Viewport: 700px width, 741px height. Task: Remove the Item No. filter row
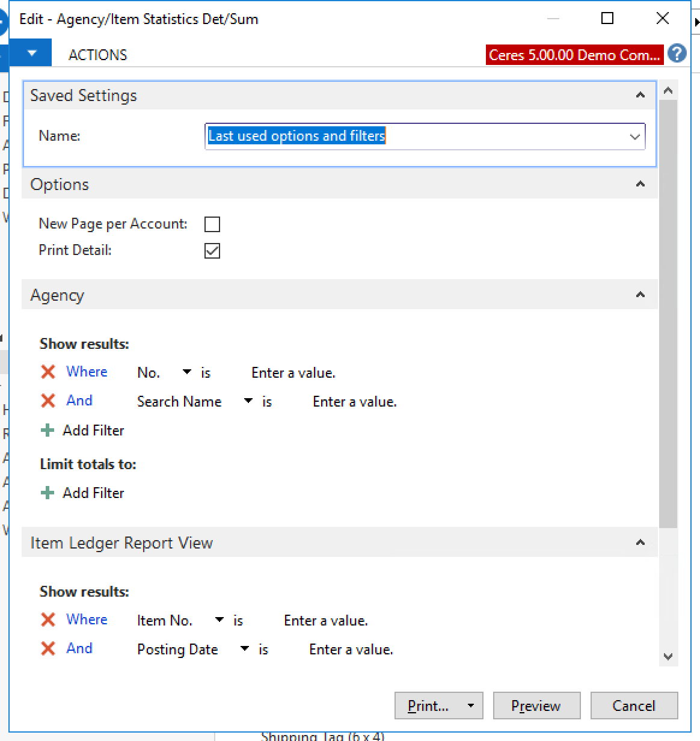[x=48, y=620]
